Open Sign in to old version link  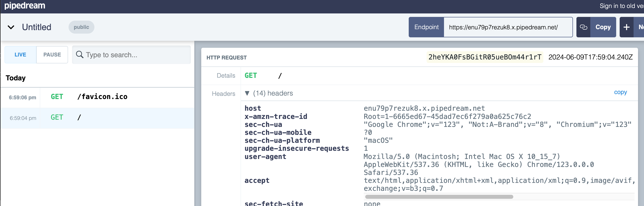(x=621, y=6)
